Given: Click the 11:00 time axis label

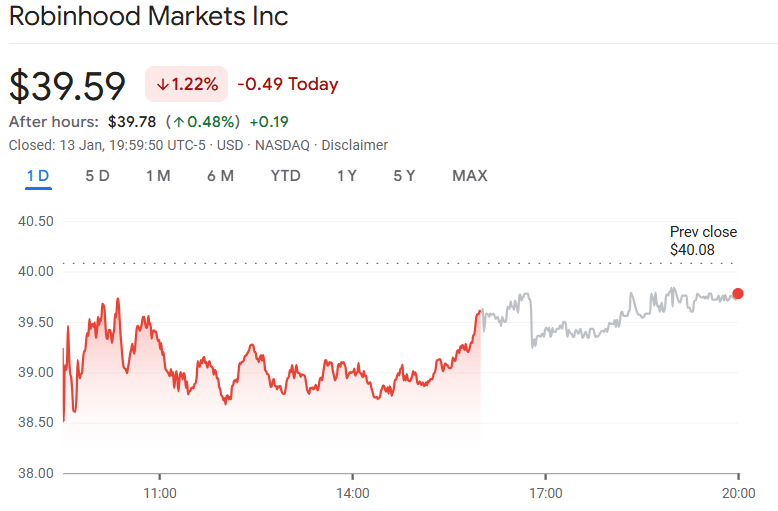Looking at the screenshot, I should coord(160,493).
